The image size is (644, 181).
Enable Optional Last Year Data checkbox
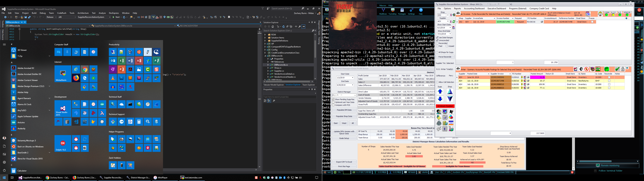point(333,102)
